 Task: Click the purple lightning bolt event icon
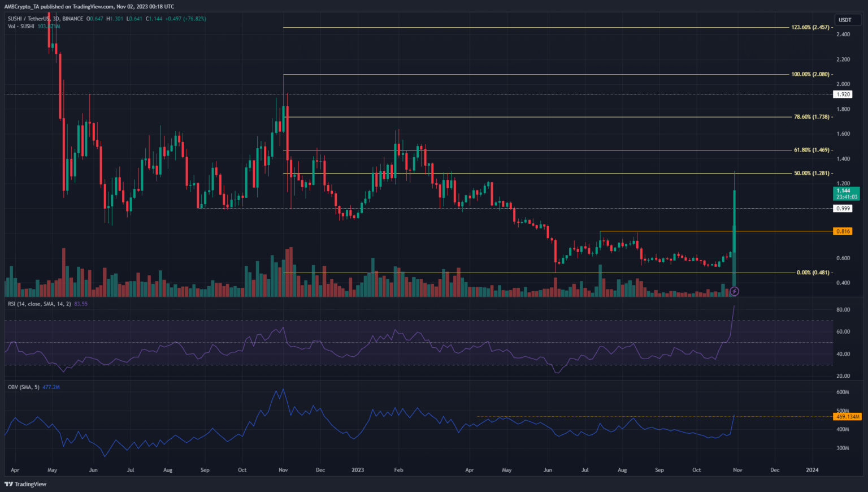pyautogui.click(x=734, y=291)
